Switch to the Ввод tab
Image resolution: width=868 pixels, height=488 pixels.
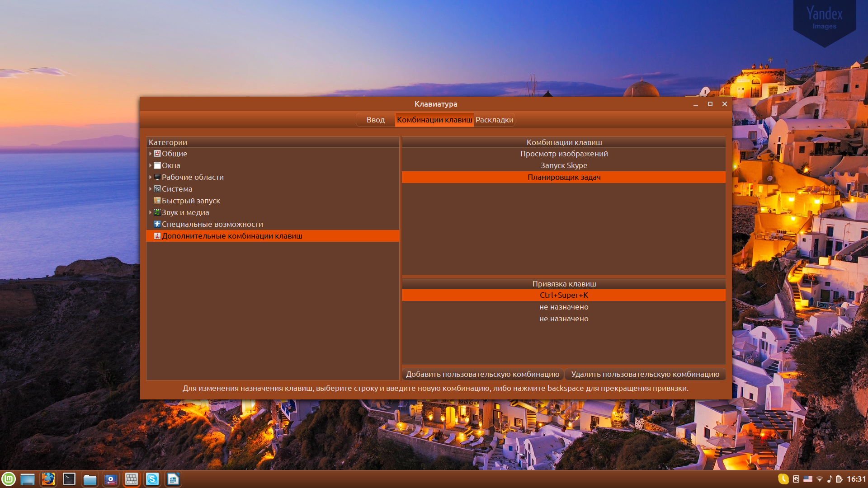click(x=375, y=120)
